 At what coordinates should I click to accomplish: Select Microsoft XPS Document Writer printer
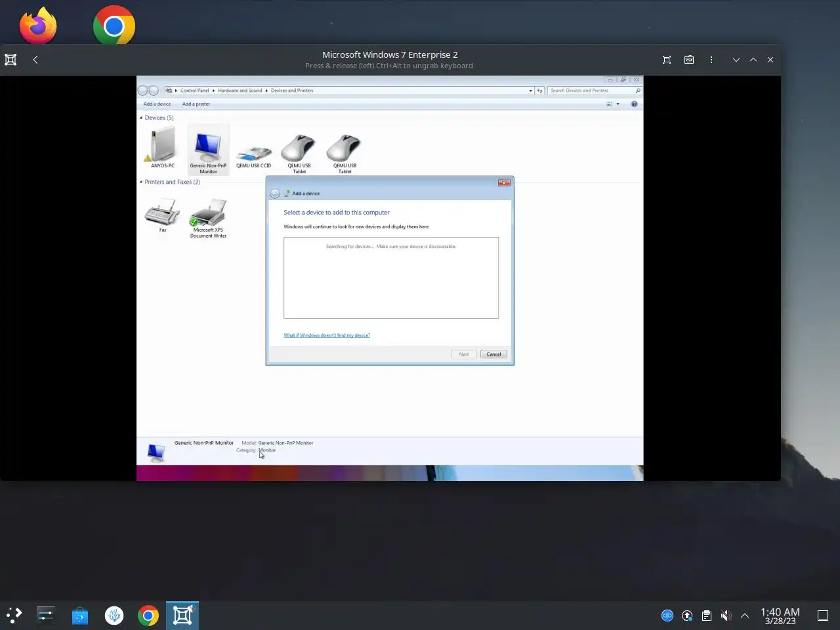(208, 218)
